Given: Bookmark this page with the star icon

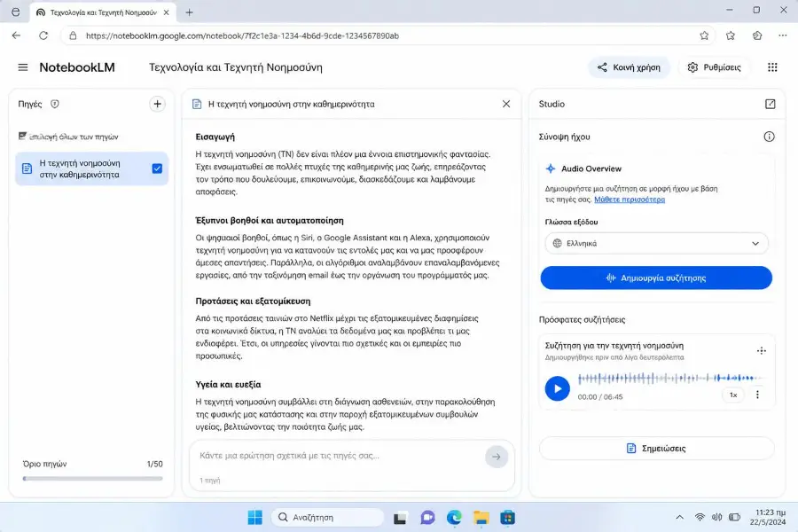Looking at the screenshot, I should click(x=704, y=35).
